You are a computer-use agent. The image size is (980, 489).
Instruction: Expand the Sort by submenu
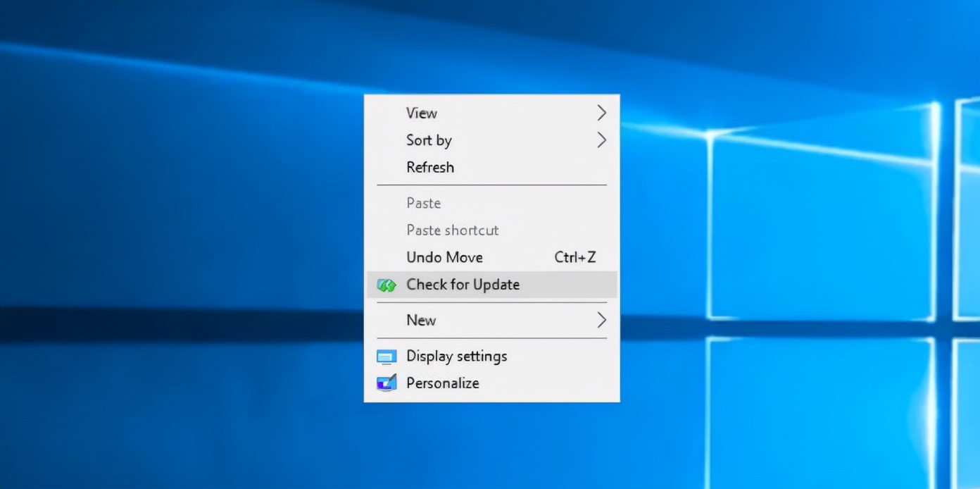(x=602, y=140)
